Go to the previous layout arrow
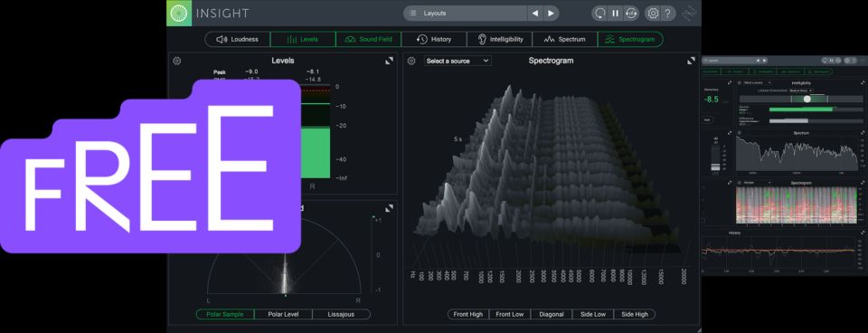The image size is (868, 333). point(534,14)
